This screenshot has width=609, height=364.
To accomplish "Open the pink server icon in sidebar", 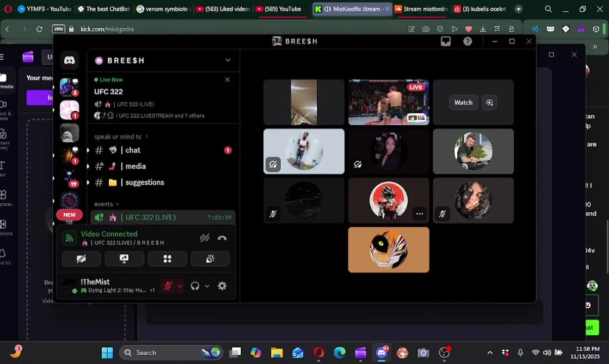I will [x=69, y=110].
